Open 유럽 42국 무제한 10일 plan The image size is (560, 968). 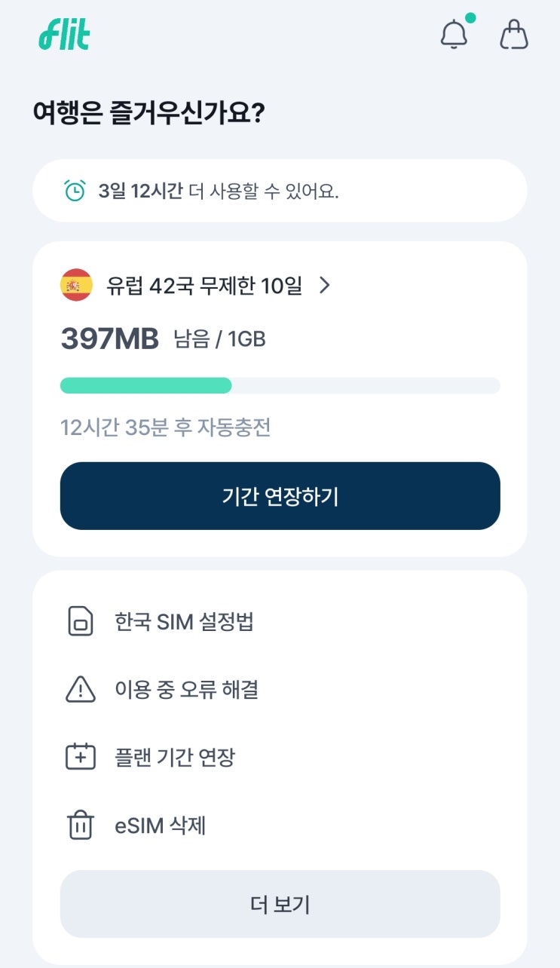[204, 285]
